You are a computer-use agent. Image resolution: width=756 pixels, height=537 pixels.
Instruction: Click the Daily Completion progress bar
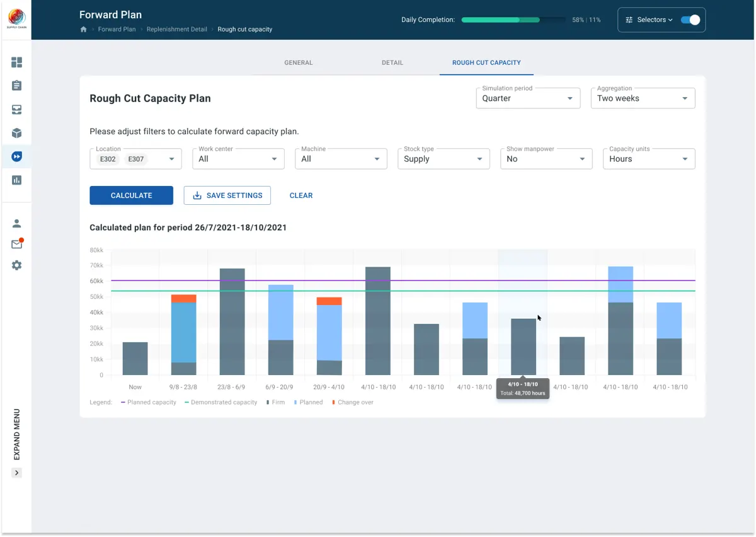click(x=513, y=20)
